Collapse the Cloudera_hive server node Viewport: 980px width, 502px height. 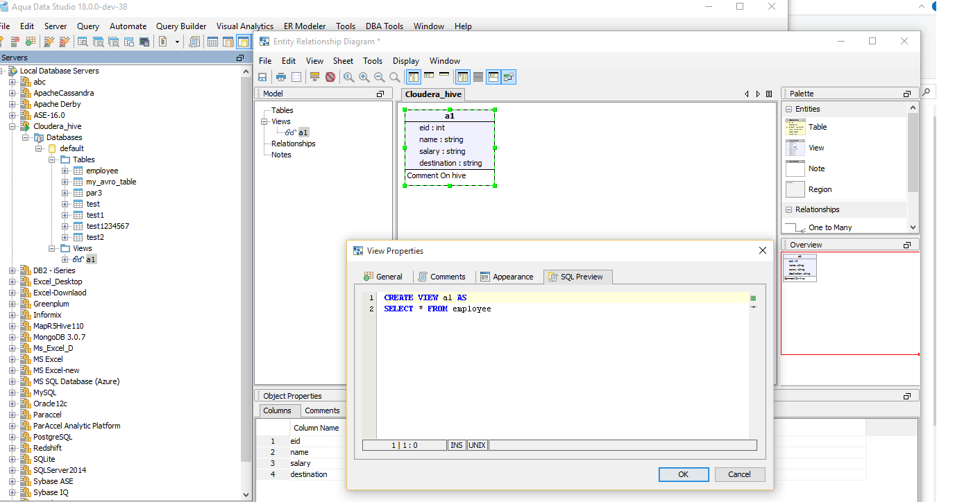[12, 126]
